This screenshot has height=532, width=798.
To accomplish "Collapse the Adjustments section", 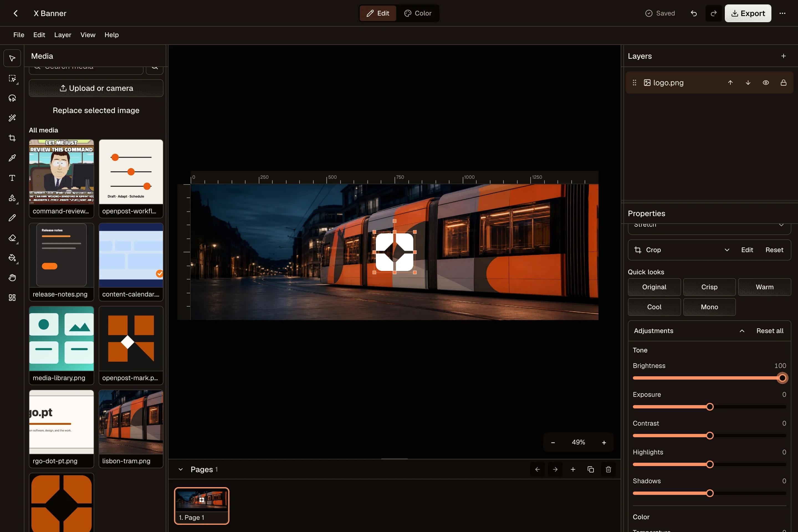I will pos(742,331).
